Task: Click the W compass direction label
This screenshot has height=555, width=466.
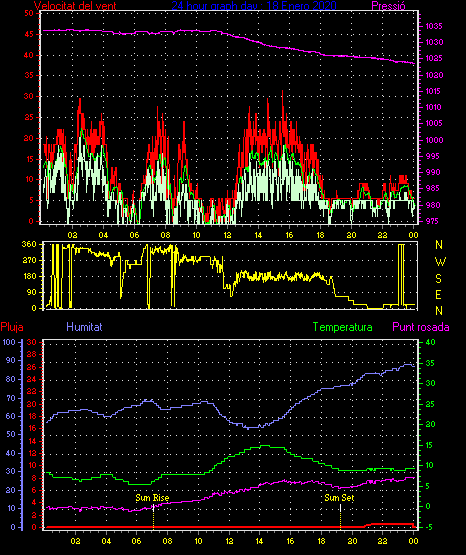Action: [x=440, y=262]
